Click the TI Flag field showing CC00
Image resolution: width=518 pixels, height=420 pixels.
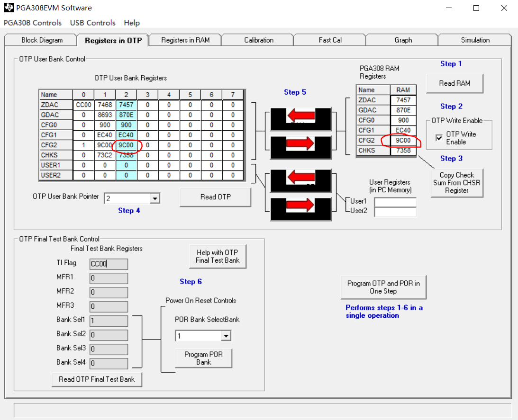pos(109,264)
